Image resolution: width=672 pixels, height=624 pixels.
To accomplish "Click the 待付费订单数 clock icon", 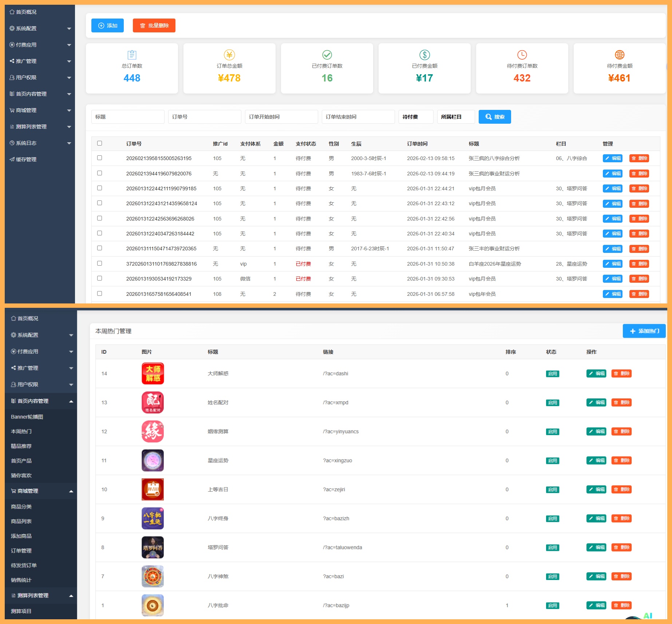I will coord(522,55).
